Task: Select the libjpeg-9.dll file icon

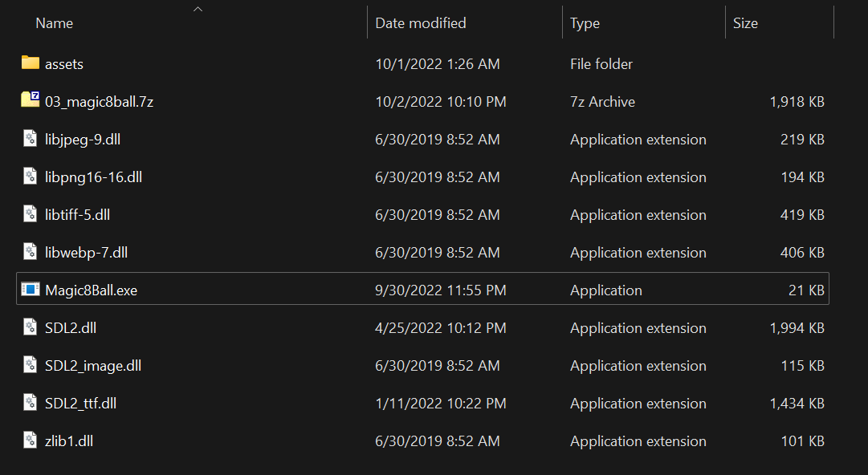Action: click(30, 139)
